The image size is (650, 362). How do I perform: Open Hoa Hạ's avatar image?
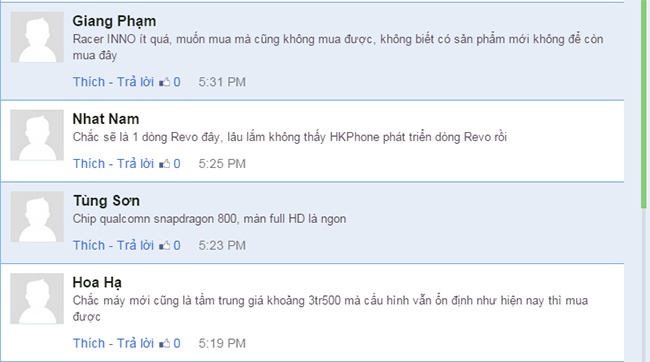click(37, 299)
